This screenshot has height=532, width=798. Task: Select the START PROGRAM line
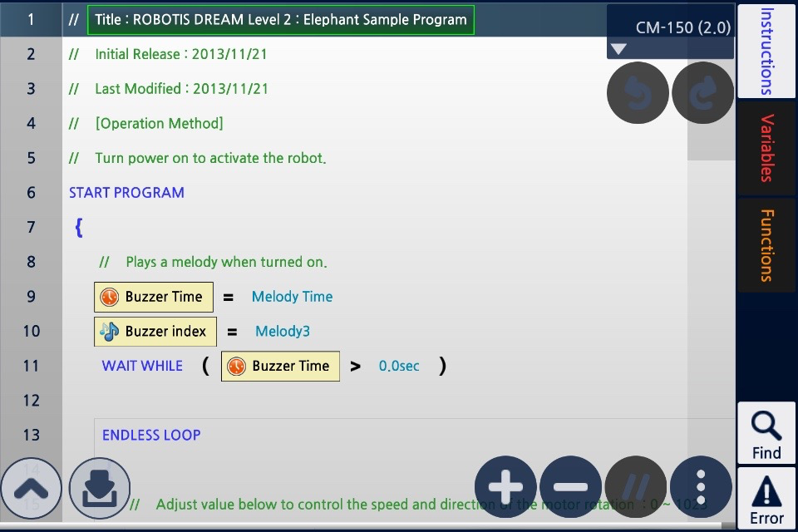pos(126,193)
